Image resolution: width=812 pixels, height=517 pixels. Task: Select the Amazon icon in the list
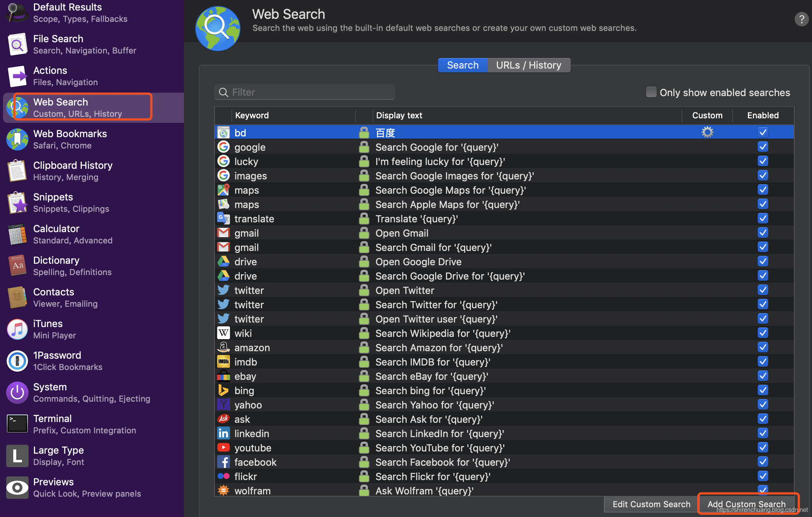point(224,347)
